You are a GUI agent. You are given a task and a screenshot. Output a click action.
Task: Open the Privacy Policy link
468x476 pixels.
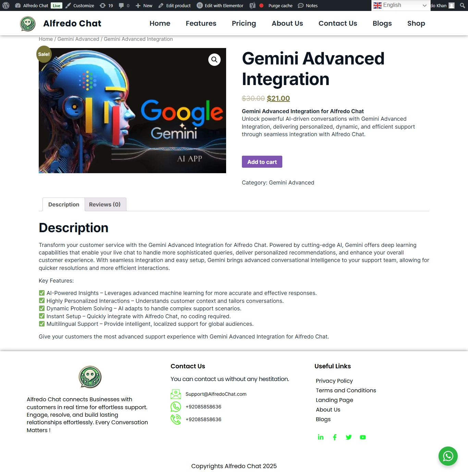(x=334, y=381)
